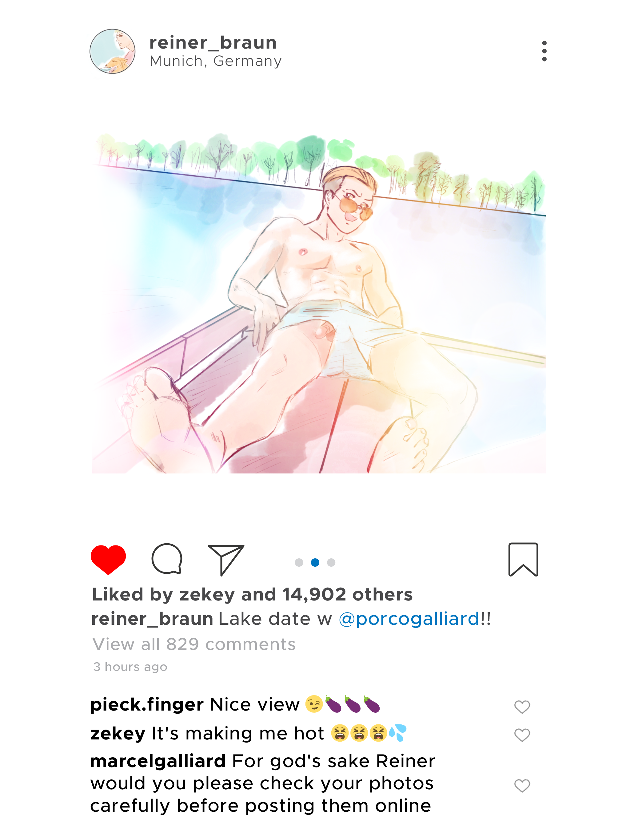Open the three-dot post options menu
The height and width of the screenshot is (840, 630).
pos(544,51)
